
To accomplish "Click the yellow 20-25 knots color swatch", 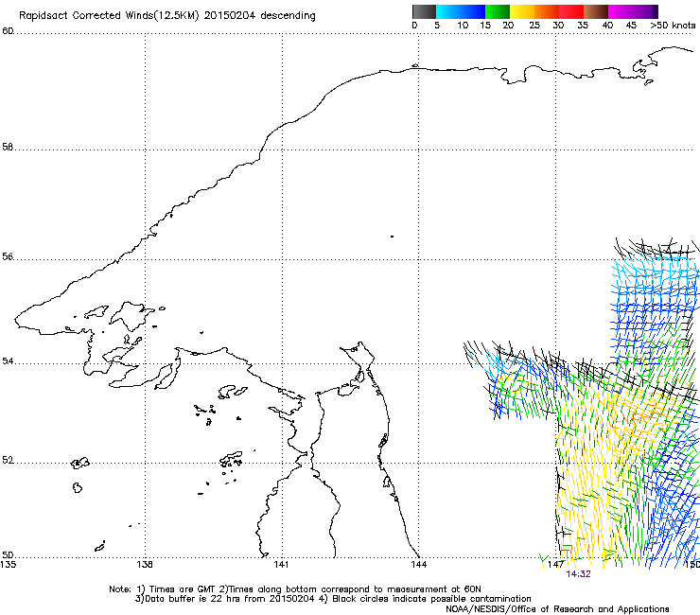I will point(522,11).
